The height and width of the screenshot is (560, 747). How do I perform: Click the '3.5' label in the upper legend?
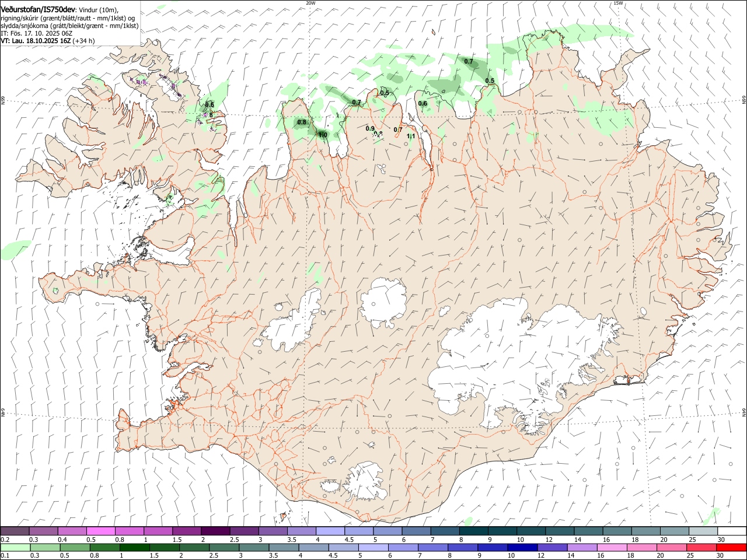tap(292, 540)
